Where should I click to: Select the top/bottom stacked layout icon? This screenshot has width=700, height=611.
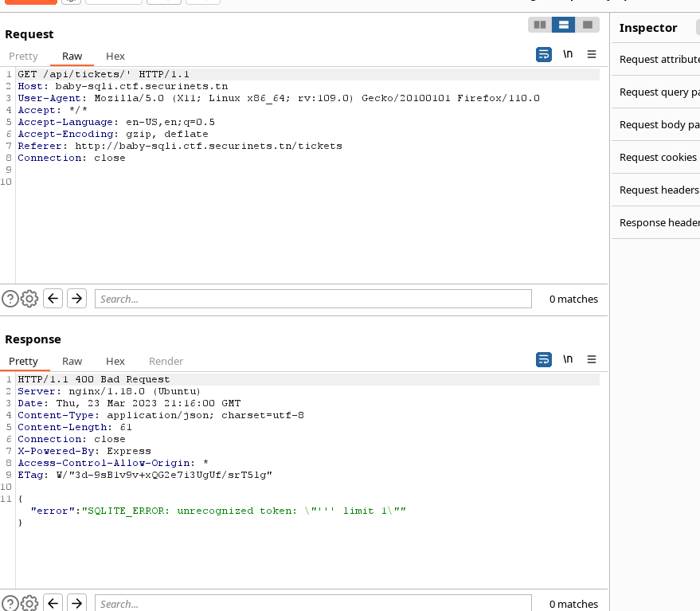tap(563, 25)
